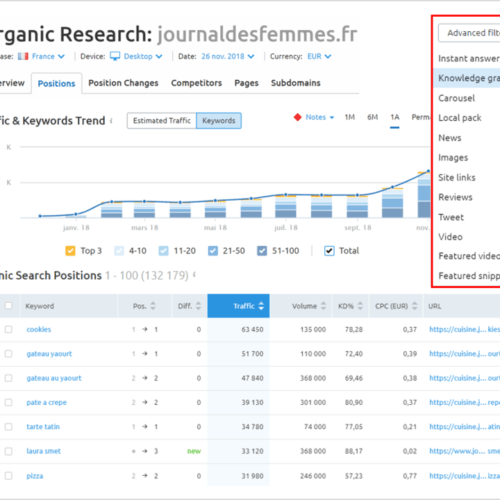Open the EUR currency dropdown
The width and height of the screenshot is (500, 500).
[319, 56]
